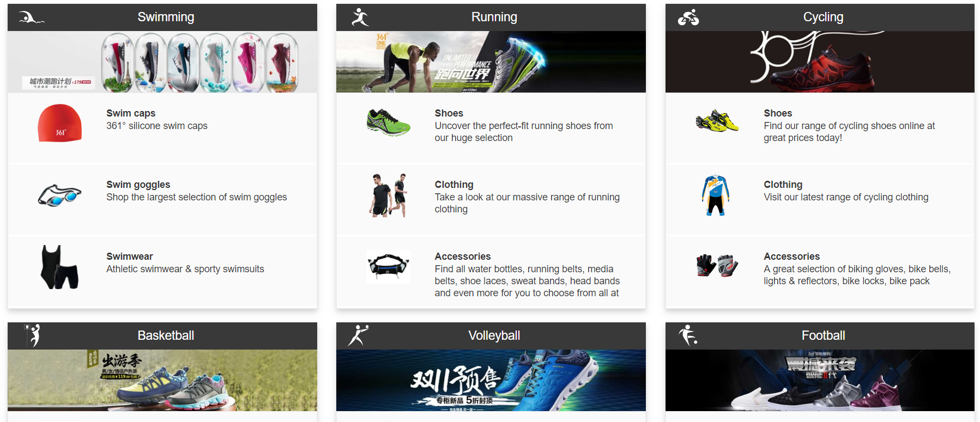The width and height of the screenshot is (980, 422).
Task: Click the Swimming banner with shoe capsules
Action: [x=162, y=62]
